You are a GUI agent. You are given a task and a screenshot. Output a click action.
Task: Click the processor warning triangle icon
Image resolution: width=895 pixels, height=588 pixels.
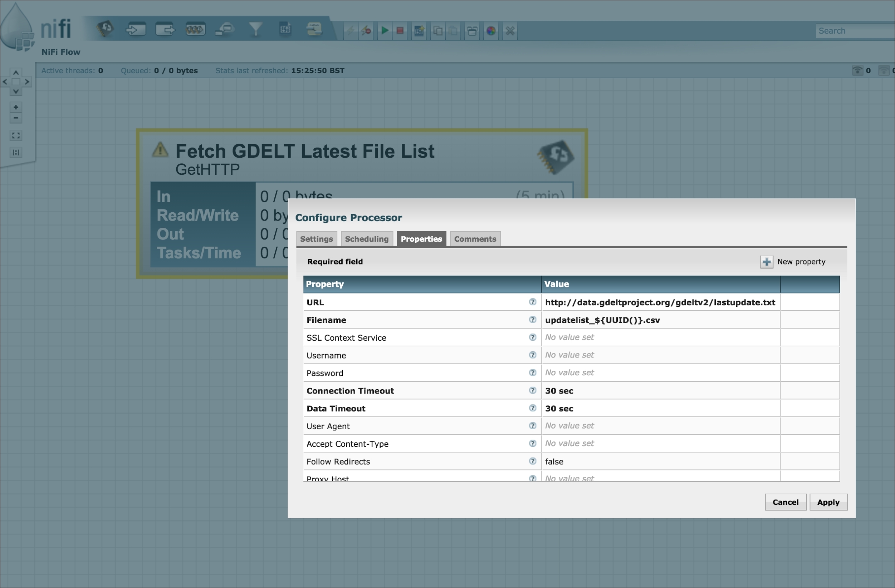pyautogui.click(x=160, y=149)
